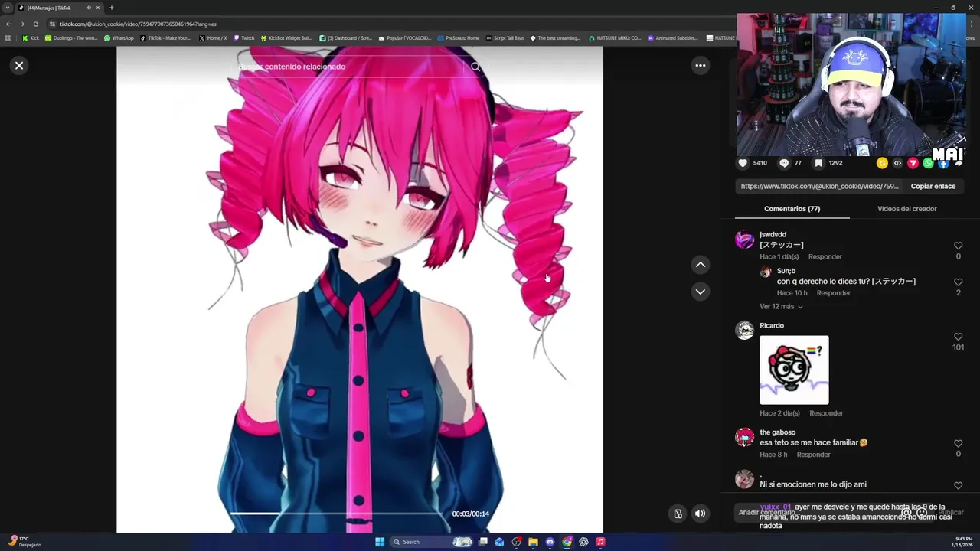980x551 pixels.
Task: Send to friends via red paper-plane icon
Action: pyautogui.click(x=913, y=163)
